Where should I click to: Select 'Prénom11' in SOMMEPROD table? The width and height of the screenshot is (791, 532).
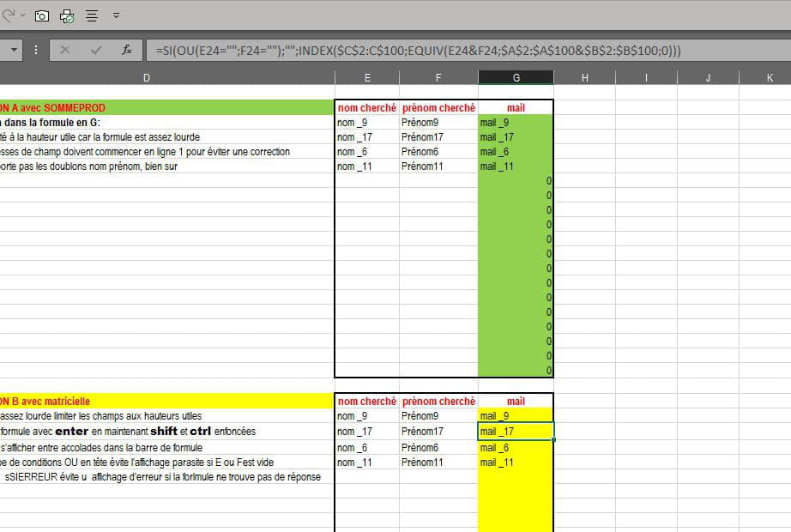point(438,166)
